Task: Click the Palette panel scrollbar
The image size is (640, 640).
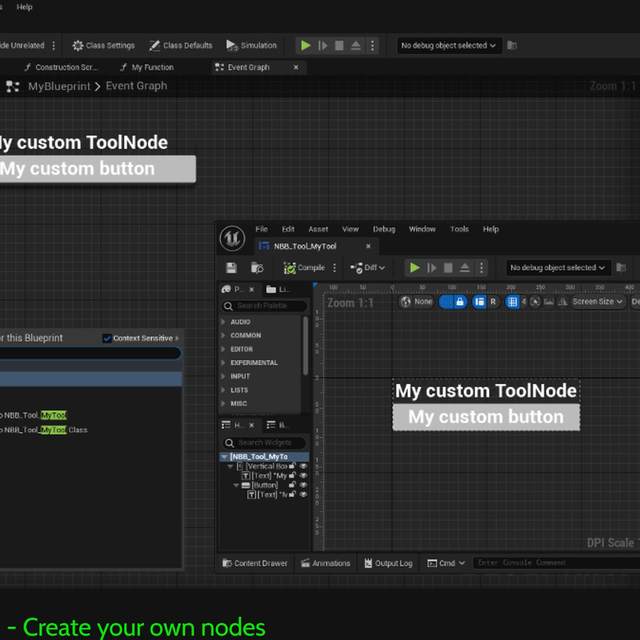Action: (x=305, y=346)
